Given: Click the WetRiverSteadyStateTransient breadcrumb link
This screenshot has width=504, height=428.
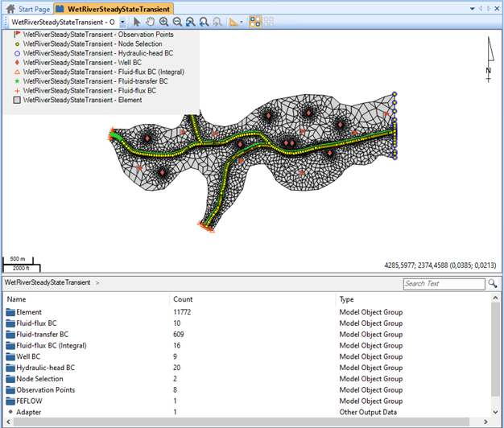Looking at the screenshot, I should click(x=48, y=282).
